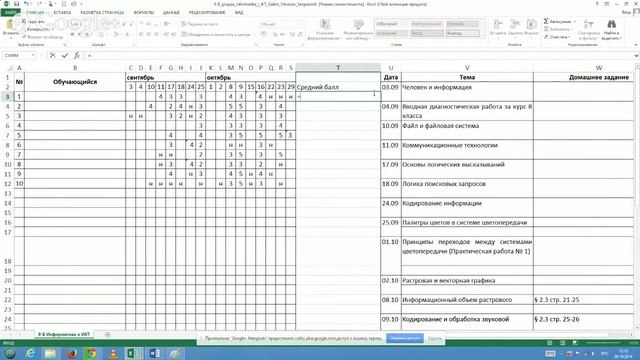Click the Растровая и векторная графика cell
Image resolution: width=640 pixels, height=360 pixels.
point(467,280)
